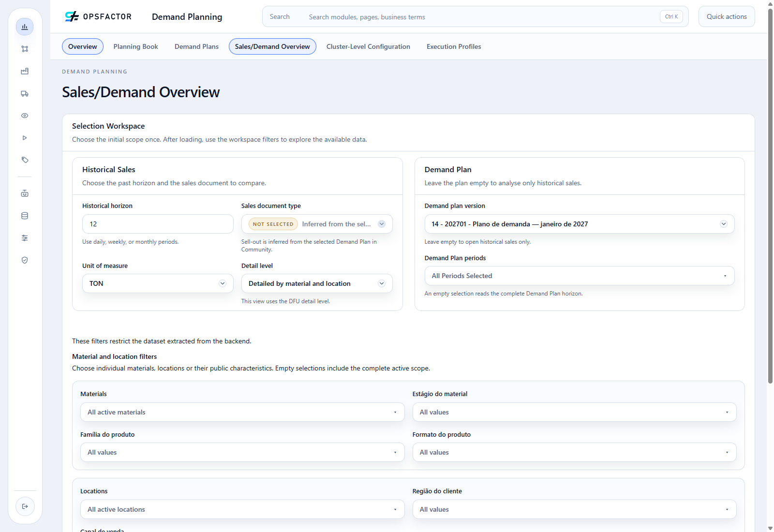Expand the Detail level dropdown
Viewport: 774px width, 532px height.
317,283
